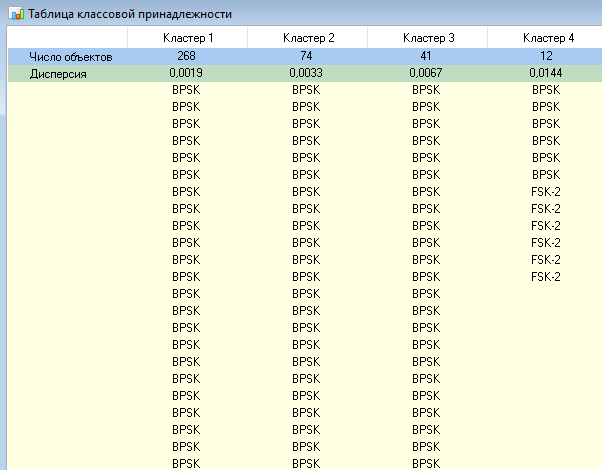The height and width of the screenshot is (470, 602).
Task: Click the chart icon in the title bar
Action: [17, 14]
